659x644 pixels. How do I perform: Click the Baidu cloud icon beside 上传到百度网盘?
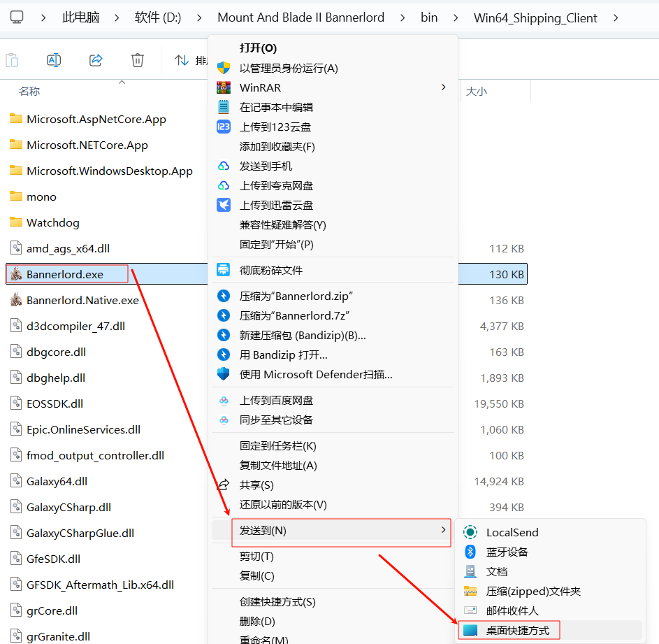(224, 400)
